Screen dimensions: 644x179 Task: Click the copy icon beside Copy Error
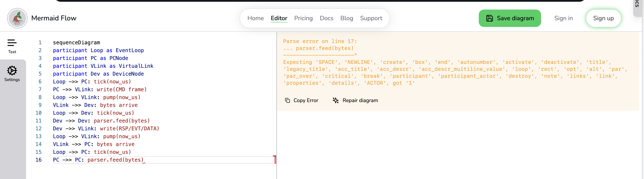click(287, 101)
